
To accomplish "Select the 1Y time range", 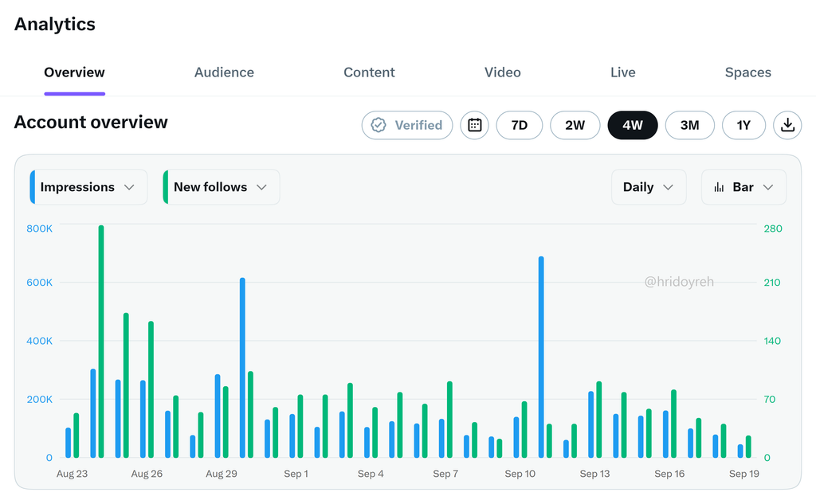I will coord(743,125).
